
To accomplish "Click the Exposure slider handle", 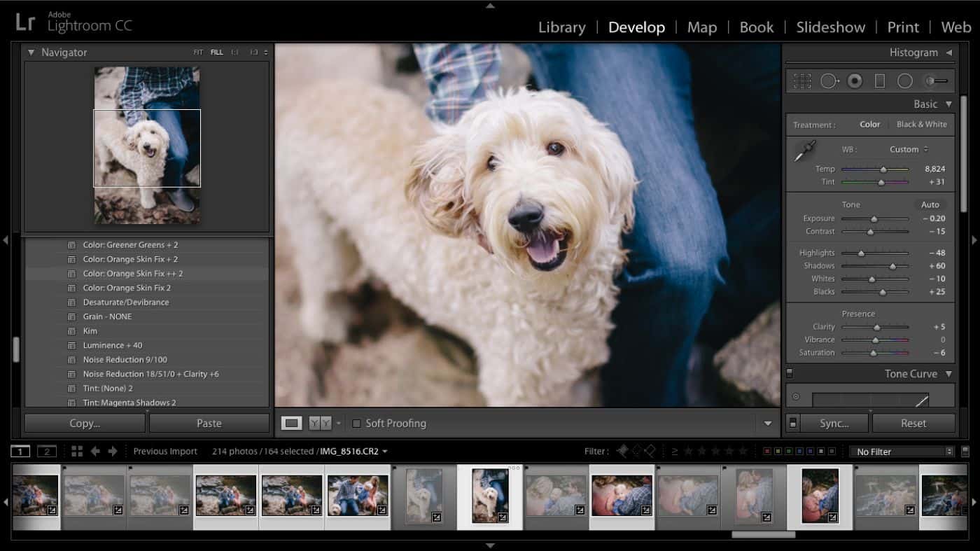I will (x=874, y=218).
